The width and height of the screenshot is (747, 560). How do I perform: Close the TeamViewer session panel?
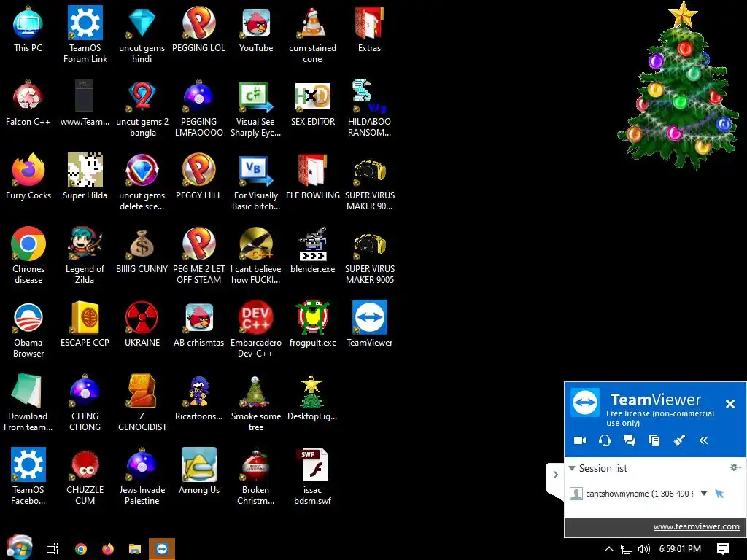click(x=729, y=404)
